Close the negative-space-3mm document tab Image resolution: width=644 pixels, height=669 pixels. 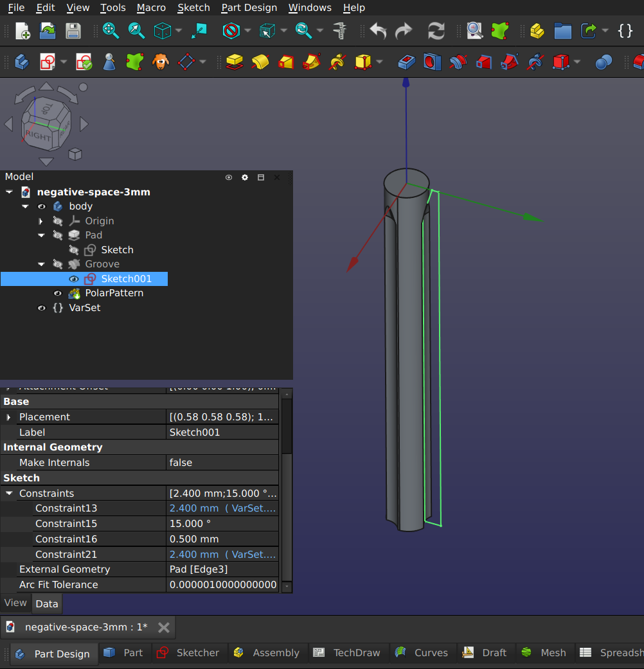coord(164,627)
